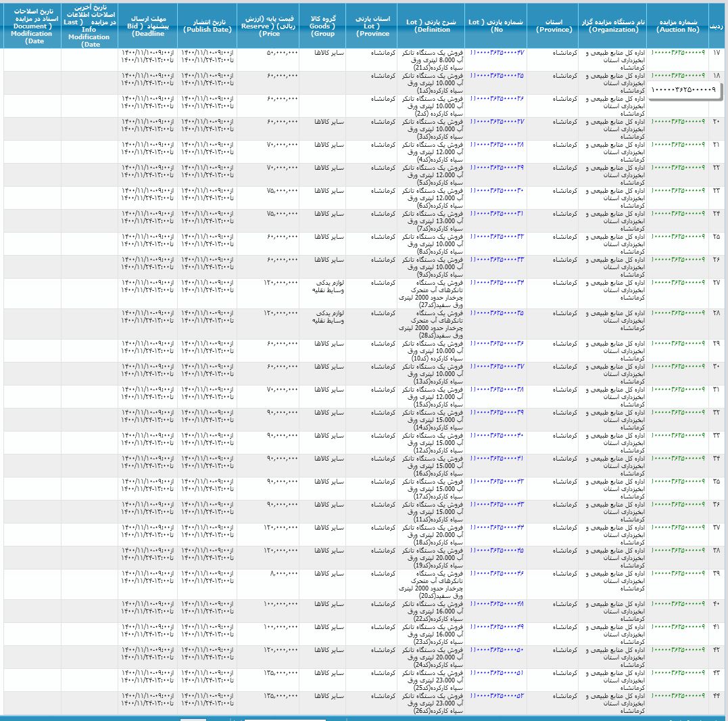This screenshot has width=728, height=721.
Task: Open the lot number link in row 39
Action: [497, 574]
